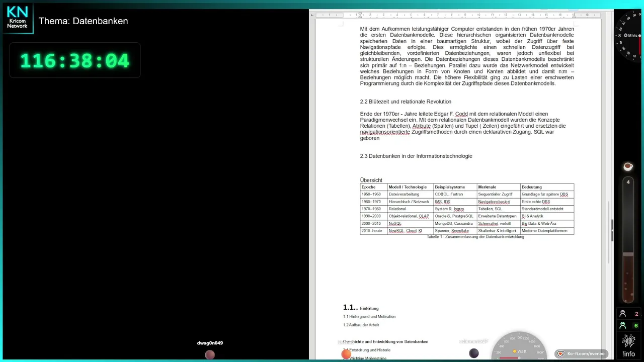Click the dwag0n049 avatar ball
Image resolution: width=644 pixels, height=362 pixels.
click(210, 354)
